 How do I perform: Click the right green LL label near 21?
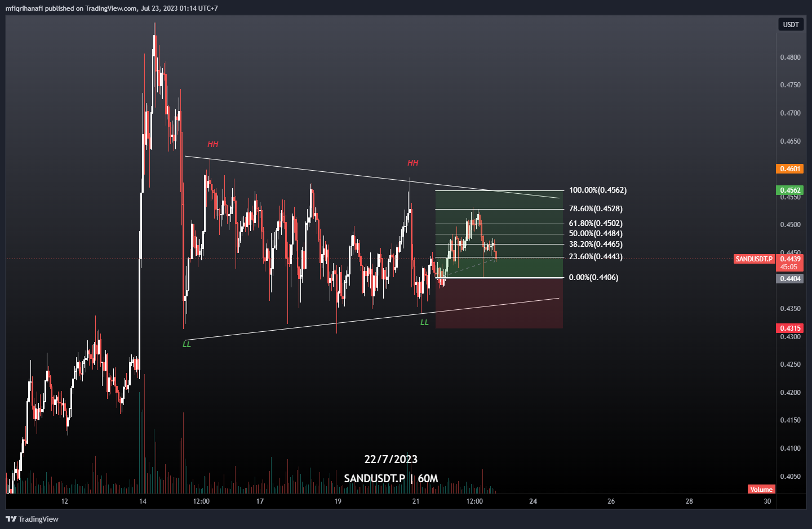424,323
